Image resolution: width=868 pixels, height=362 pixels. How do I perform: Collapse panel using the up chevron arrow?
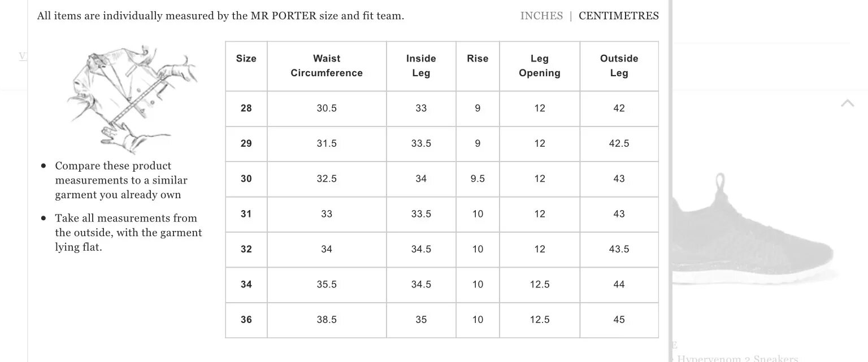point(847,103)
